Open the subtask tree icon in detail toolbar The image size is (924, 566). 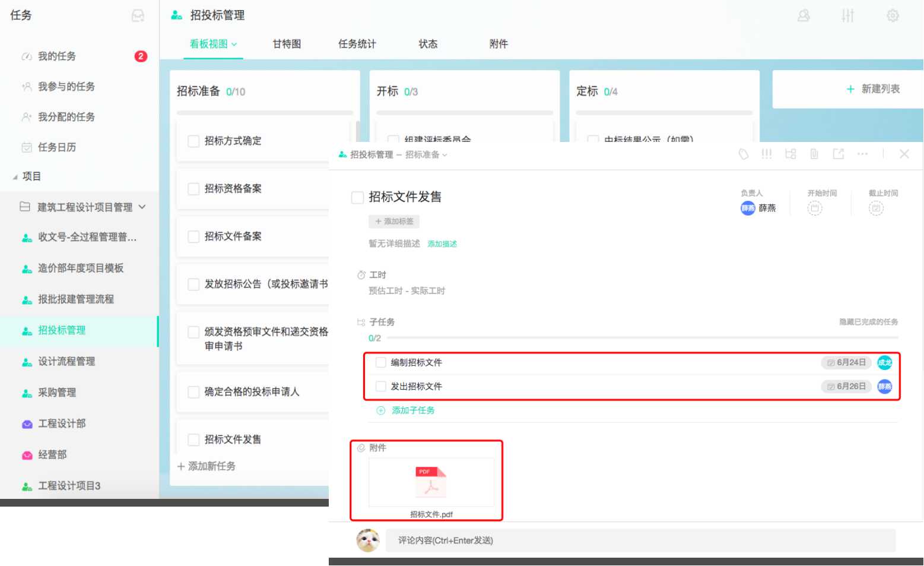[x=790, y=154]
